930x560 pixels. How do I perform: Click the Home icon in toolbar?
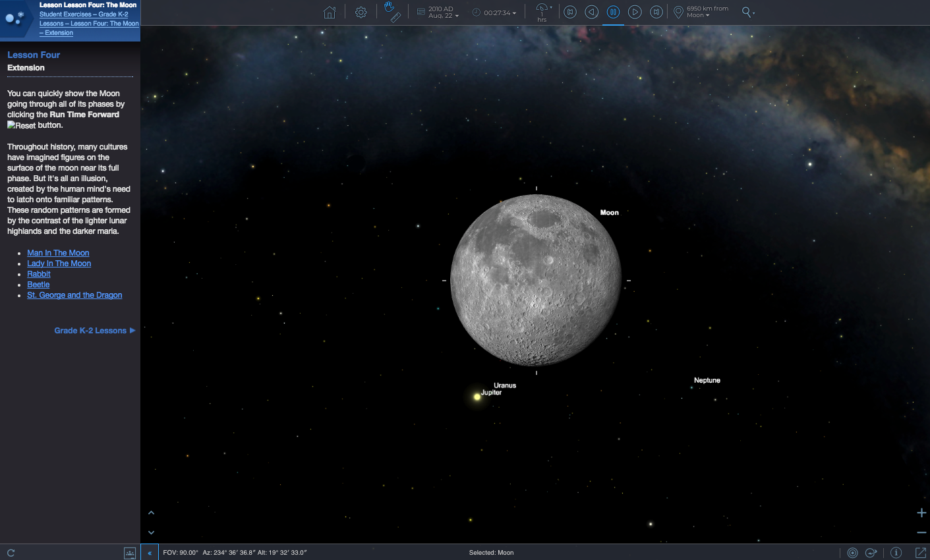[330, 13]
